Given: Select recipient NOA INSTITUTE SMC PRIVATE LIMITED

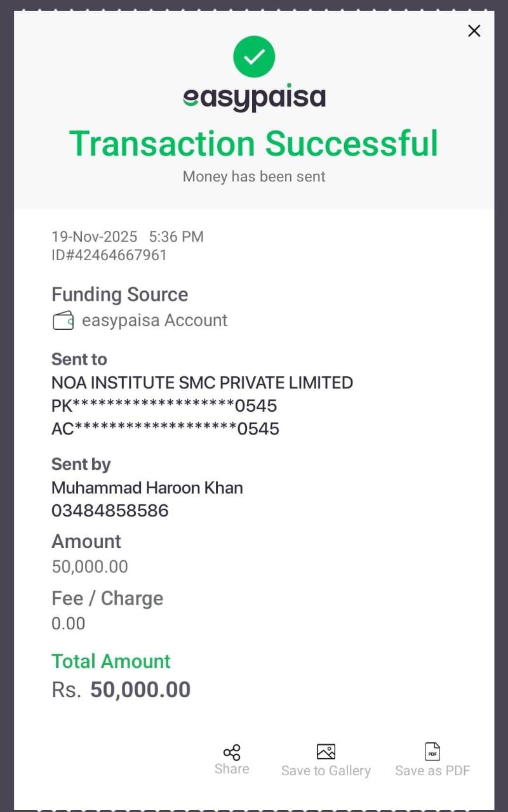Looking at the screenshot, I should 202,383.
